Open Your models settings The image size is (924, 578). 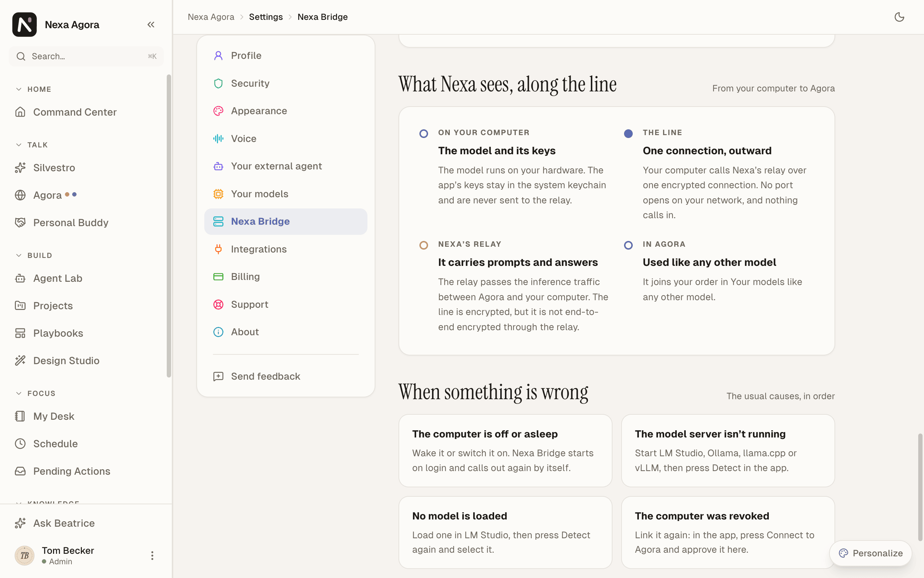pyautogui.click(x=286, y=194)
